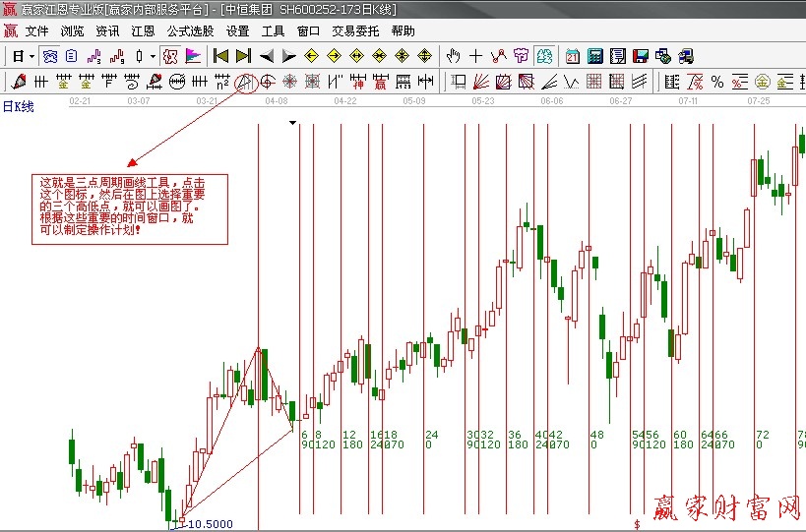
Task: Click the Gann fan angle tool
Action: click(x=481, y=81)
